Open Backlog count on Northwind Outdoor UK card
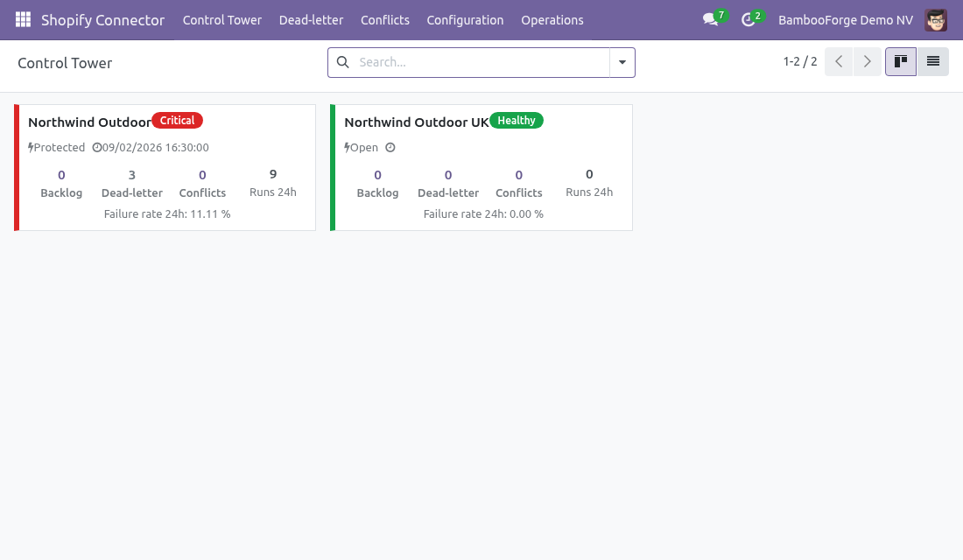The width and height of the screenshot is (963, 560). click(x=377, y=184)
